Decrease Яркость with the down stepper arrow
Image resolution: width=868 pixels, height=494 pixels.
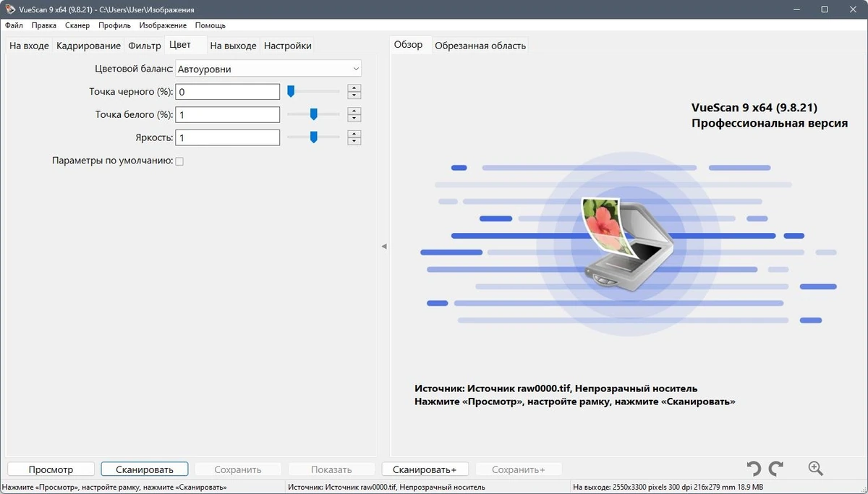click(354, 142)
